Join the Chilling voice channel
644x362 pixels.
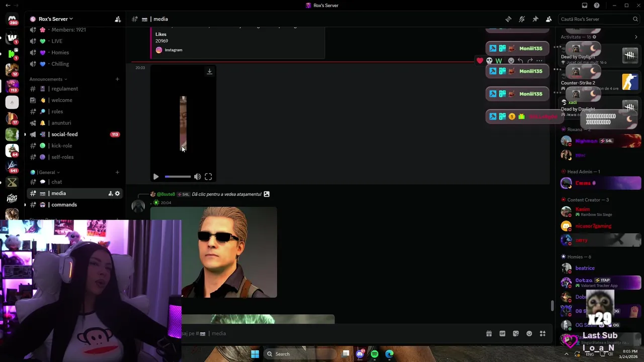tap(74, 64)
